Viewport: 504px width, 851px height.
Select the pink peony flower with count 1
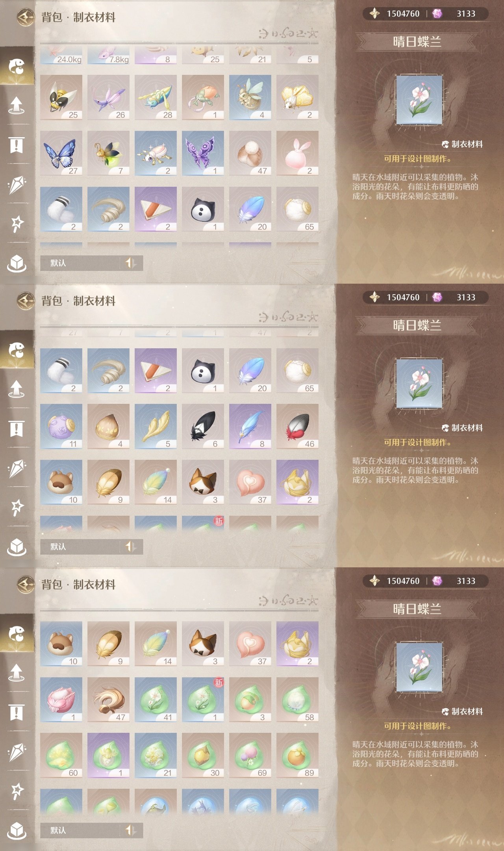[x=61, y=700]
